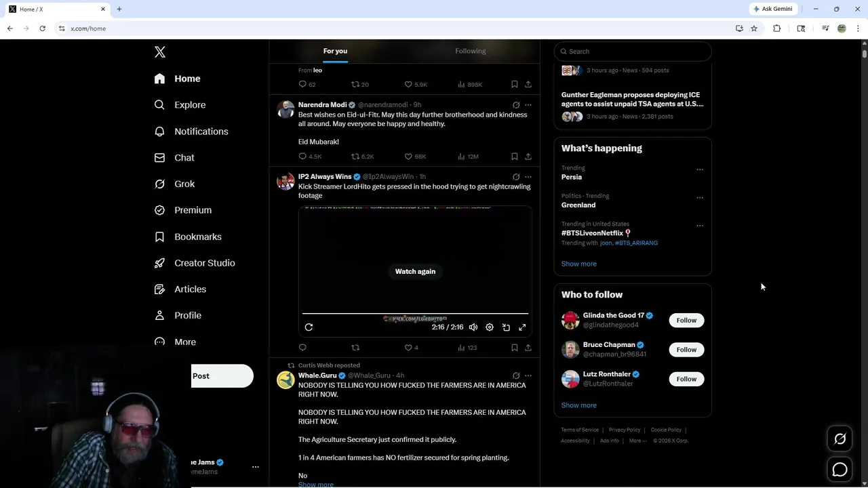Open account menu three dots

[x=256, y=467]
